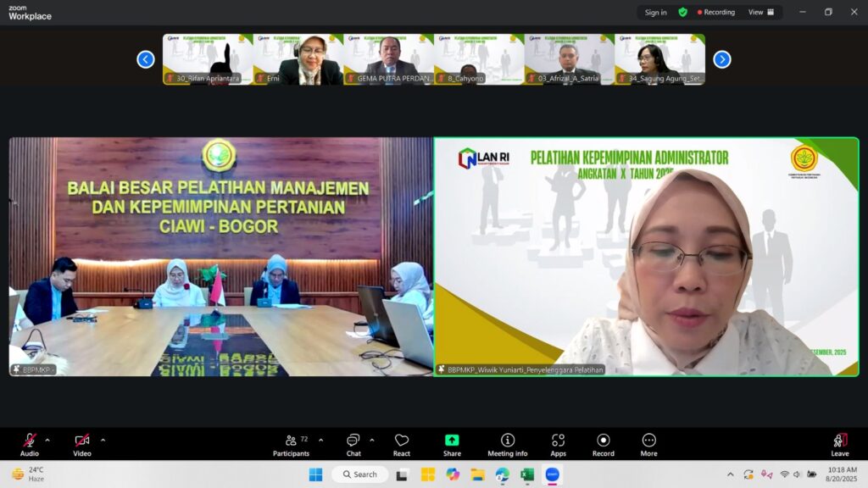Open Excel from taskbar
The image size is (868, 488).
pos(527,474)
